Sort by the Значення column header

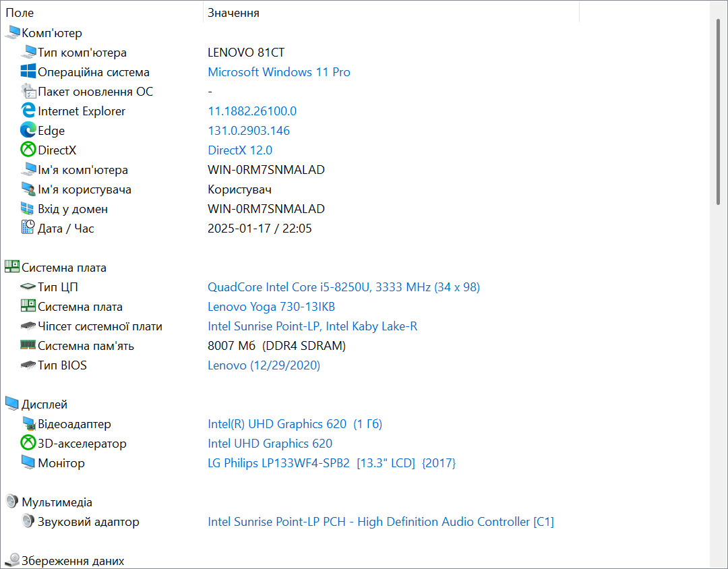(x=392, y=13)
